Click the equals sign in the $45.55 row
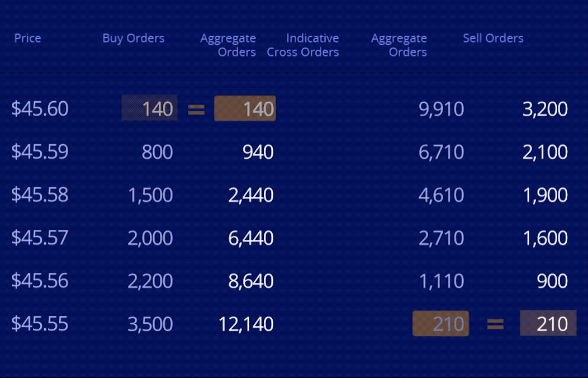 [x=495, y=324]
